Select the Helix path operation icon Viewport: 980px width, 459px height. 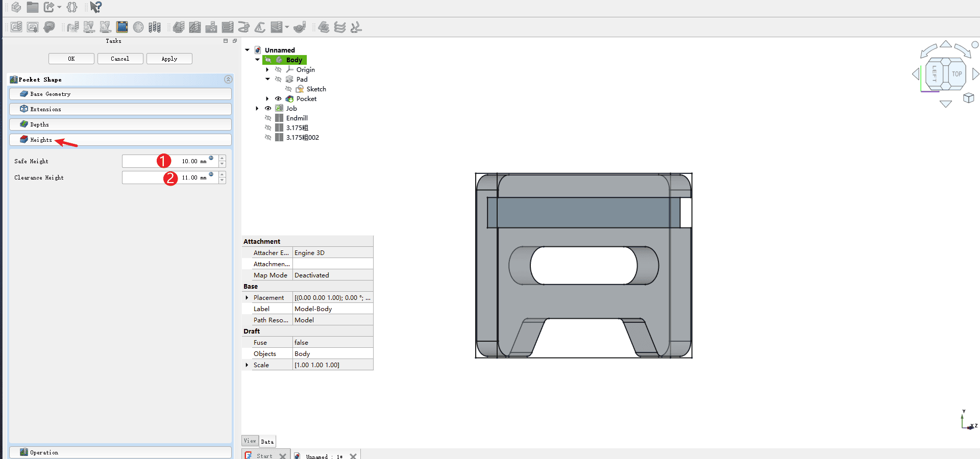(244, 27)
